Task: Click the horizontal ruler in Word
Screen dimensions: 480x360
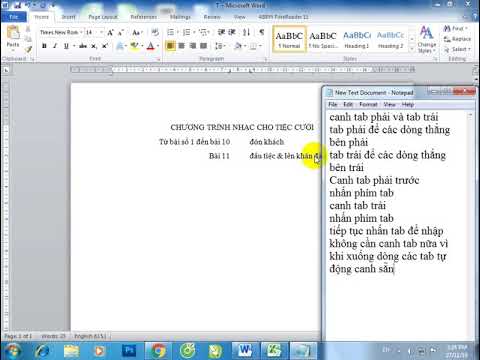Action: 243,70
